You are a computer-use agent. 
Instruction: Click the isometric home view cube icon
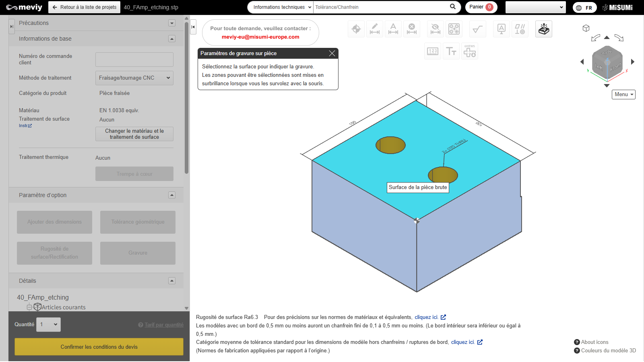point(586,28)
